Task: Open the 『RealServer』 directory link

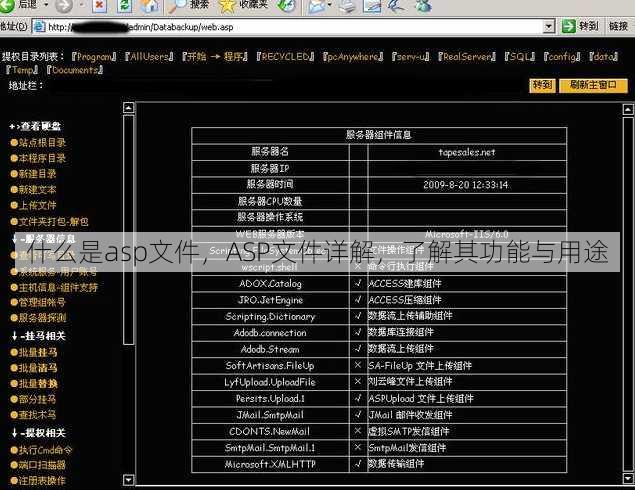Action: click(467, 56)
